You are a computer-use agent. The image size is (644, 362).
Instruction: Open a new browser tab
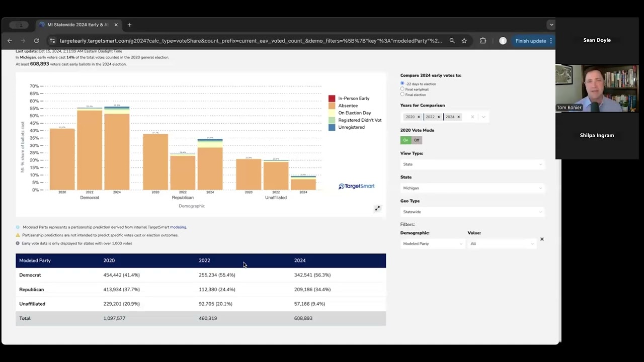129,25
